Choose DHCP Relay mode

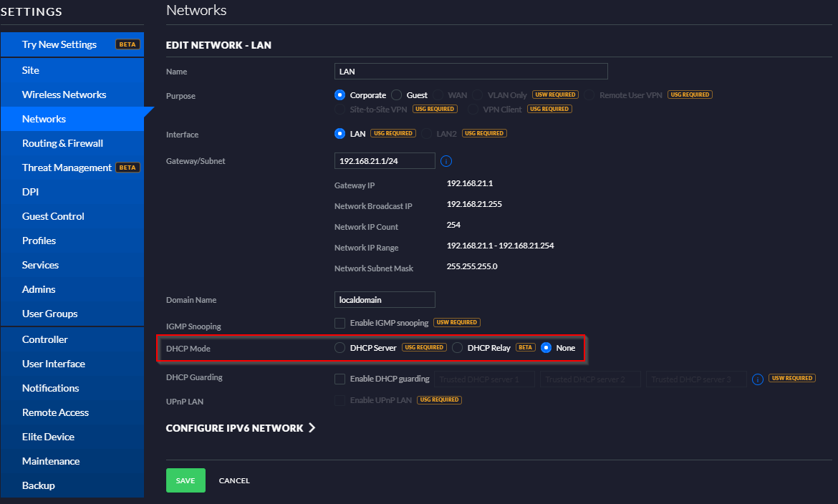[x=457, y=348]
